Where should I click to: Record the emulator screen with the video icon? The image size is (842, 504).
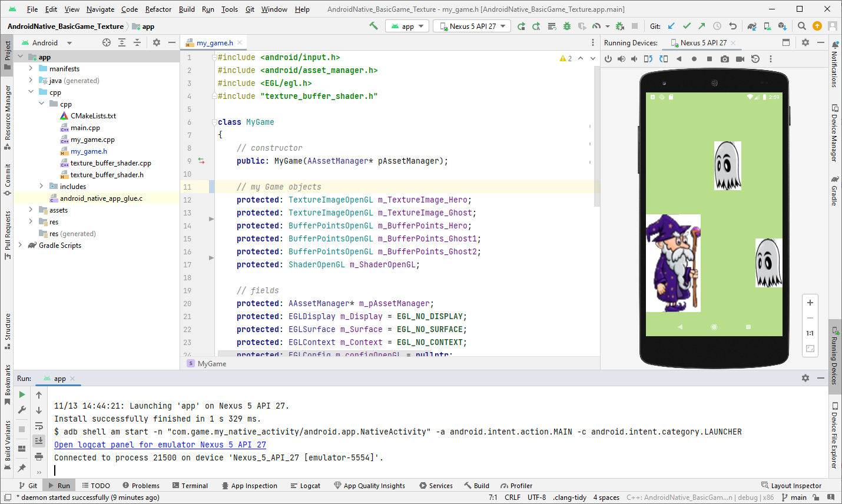click(740, 59)
